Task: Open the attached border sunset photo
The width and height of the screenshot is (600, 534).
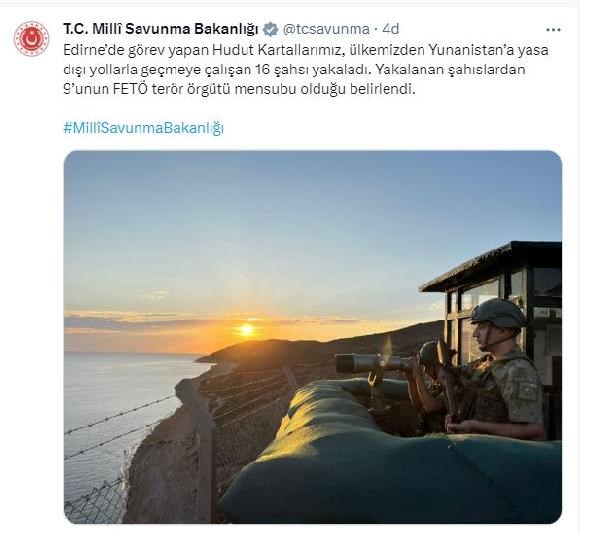Action: pyautogui.click(x=313, y=337)
